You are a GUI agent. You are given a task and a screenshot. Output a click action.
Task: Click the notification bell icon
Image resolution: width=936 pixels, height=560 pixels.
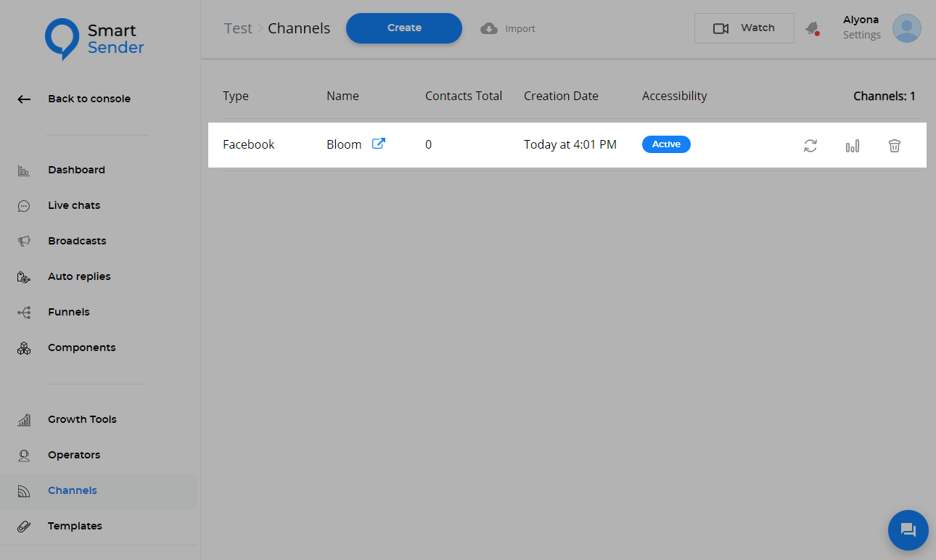pyautogui.click(x=812, y=28)
